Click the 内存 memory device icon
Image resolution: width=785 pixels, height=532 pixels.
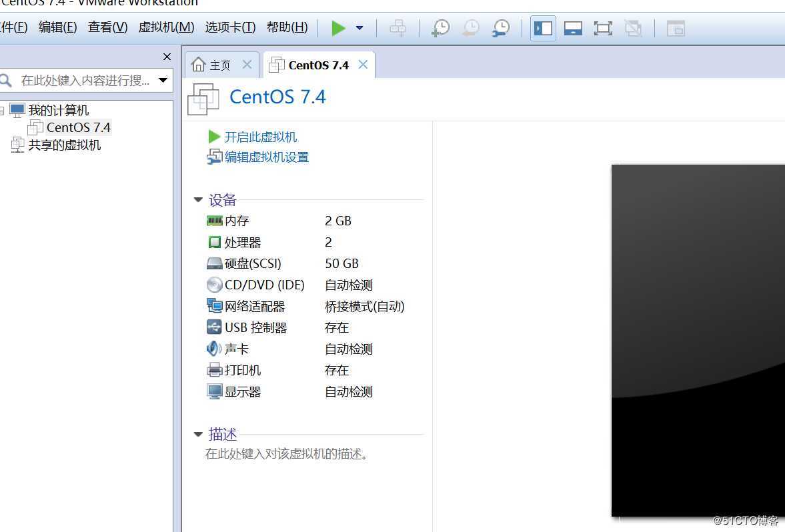[214, 220]
